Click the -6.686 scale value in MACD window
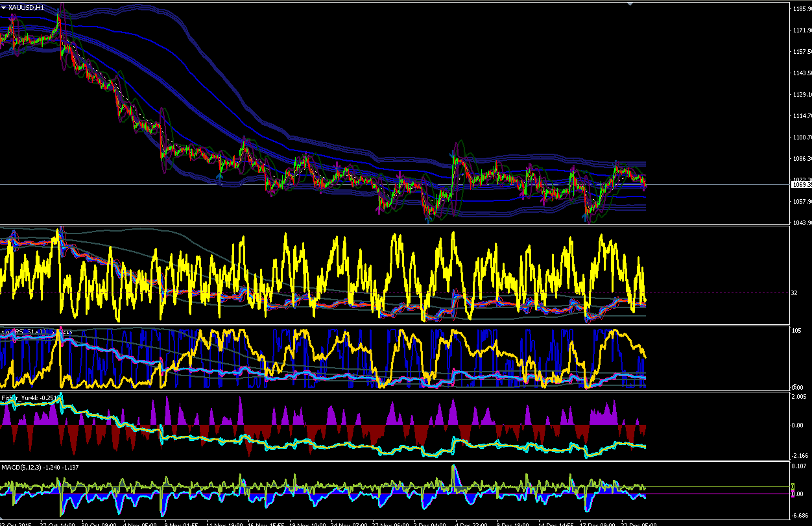Viewport: 812px width, 526px height. pos(800,516)
